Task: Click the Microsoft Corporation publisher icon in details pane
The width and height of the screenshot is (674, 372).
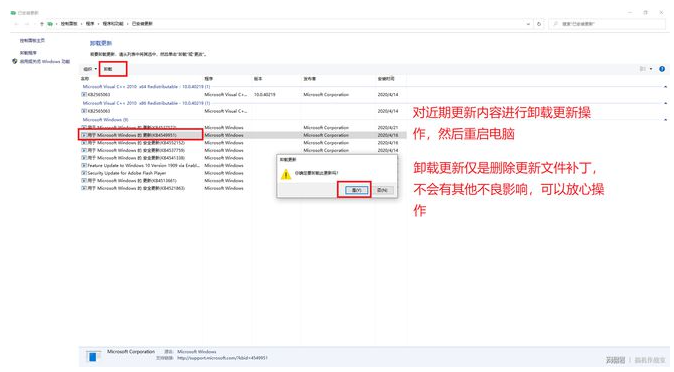Action: (x=93, y=357)
